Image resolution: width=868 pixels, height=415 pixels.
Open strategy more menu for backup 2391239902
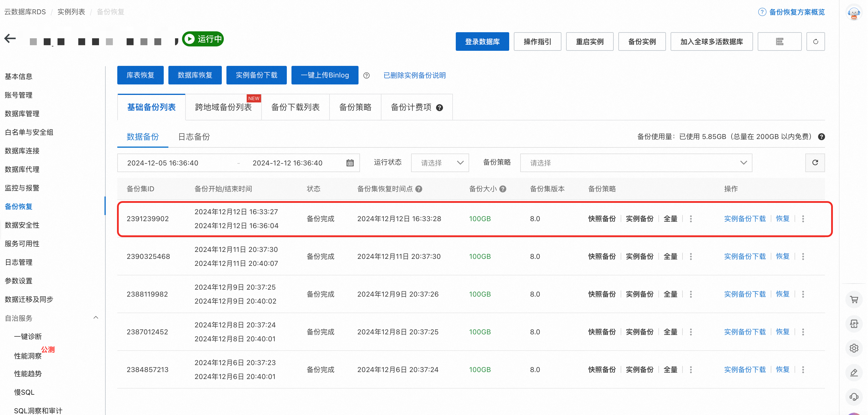[691, 219]
